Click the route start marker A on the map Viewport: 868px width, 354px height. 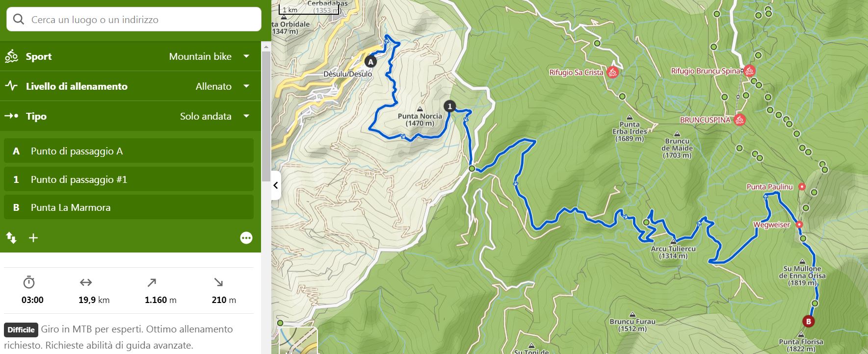(x=370, y=62)
